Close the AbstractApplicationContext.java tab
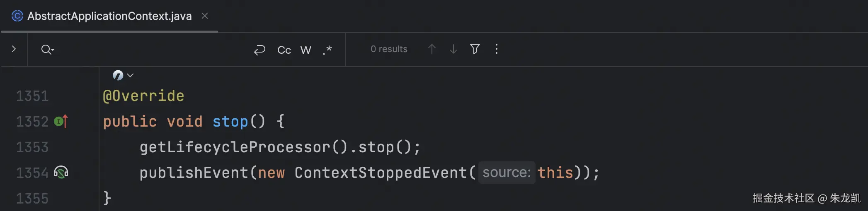Screen dimensions: 868x211 [204, 16]
